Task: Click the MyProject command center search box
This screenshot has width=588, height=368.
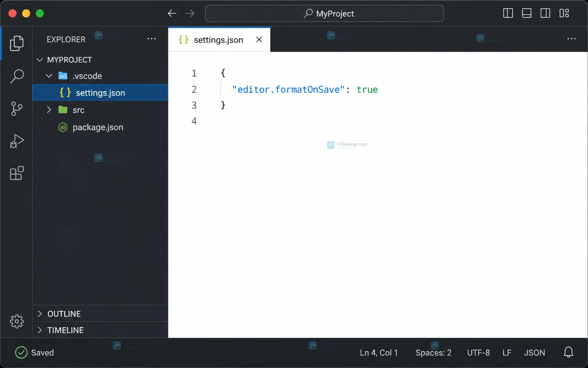Action: [x=324, y=13]
